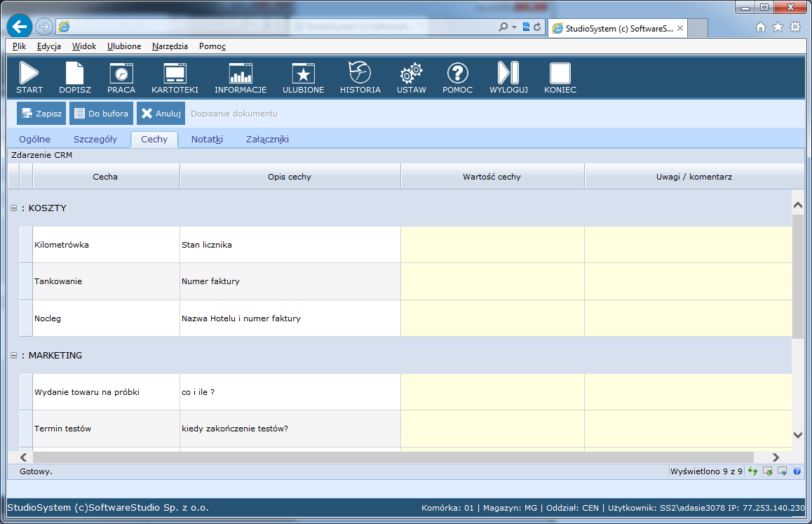Refresh the page in address bar
Screen dimensions: 812x524
537,27
